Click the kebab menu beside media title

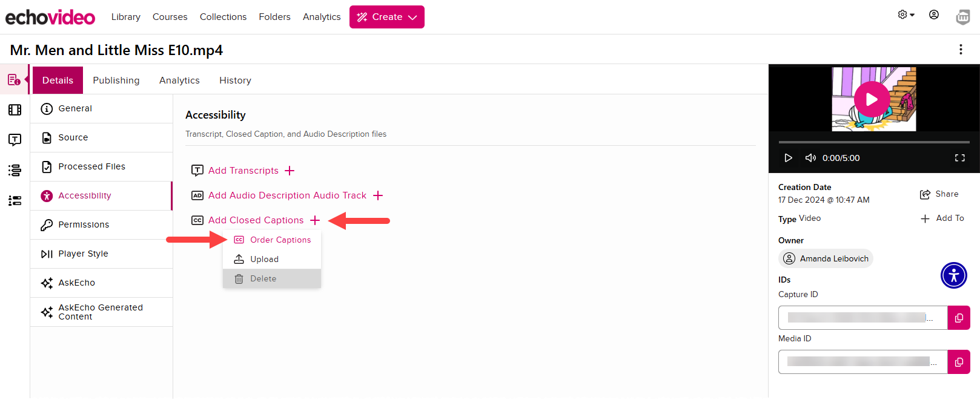[x=960, y=50]
